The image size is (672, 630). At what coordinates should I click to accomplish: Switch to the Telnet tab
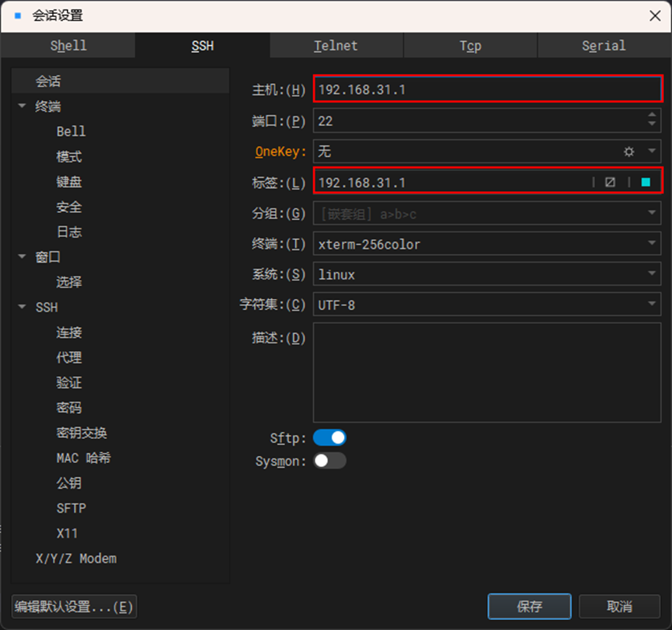point(336,45)
